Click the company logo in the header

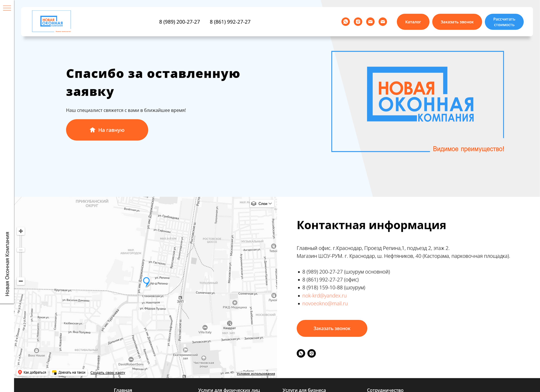(x=52, y=21)
